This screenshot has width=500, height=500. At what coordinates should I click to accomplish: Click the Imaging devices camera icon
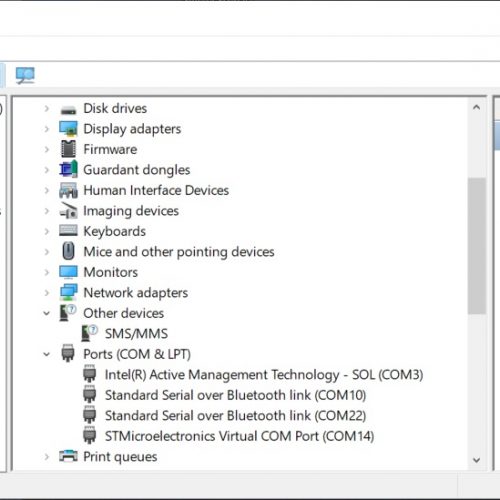pyautogui.click(x=68, y=211)
